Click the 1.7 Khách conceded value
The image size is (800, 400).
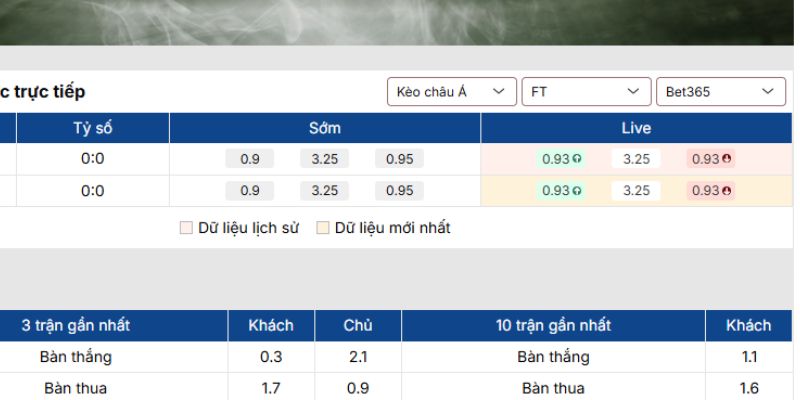tap(271, 388)
